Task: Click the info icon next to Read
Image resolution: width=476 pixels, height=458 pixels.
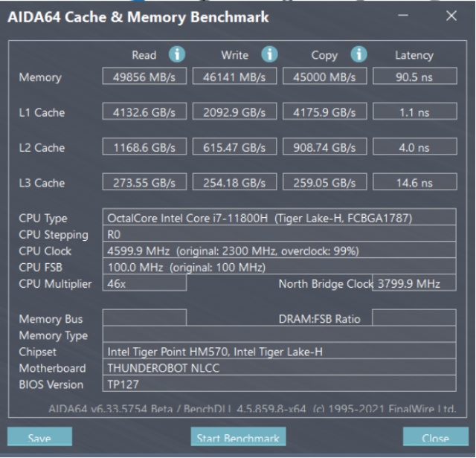Action: pyautogui.click(x=177, y=54)
